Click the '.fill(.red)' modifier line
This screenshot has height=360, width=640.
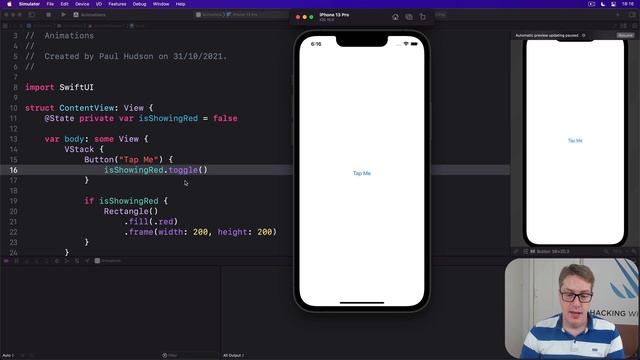pos(151,222)
